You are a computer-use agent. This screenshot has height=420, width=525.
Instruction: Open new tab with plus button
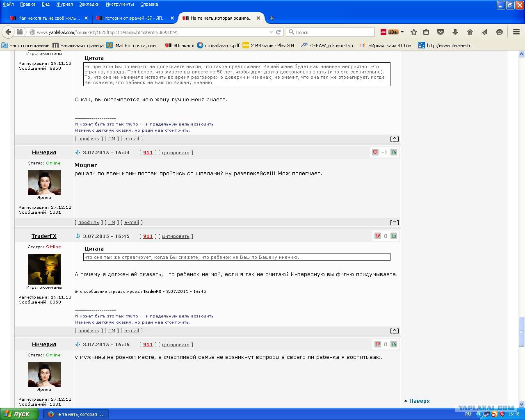(x=272, y=18)
